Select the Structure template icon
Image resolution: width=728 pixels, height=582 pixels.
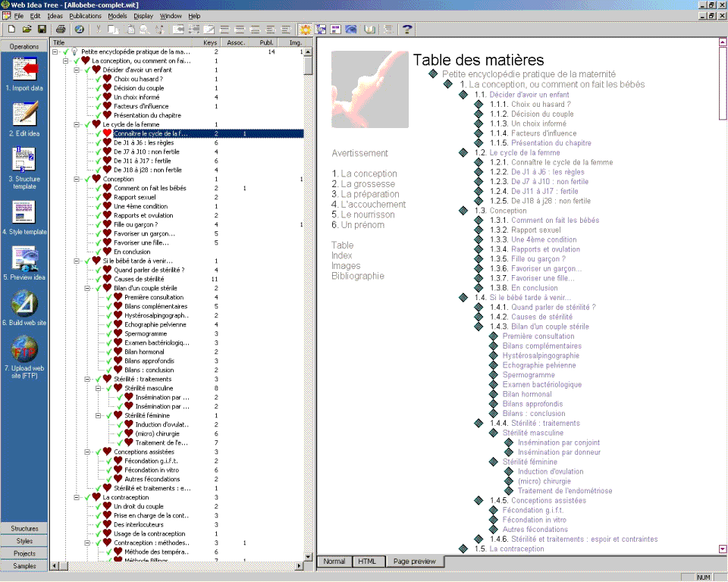(24, 158)
